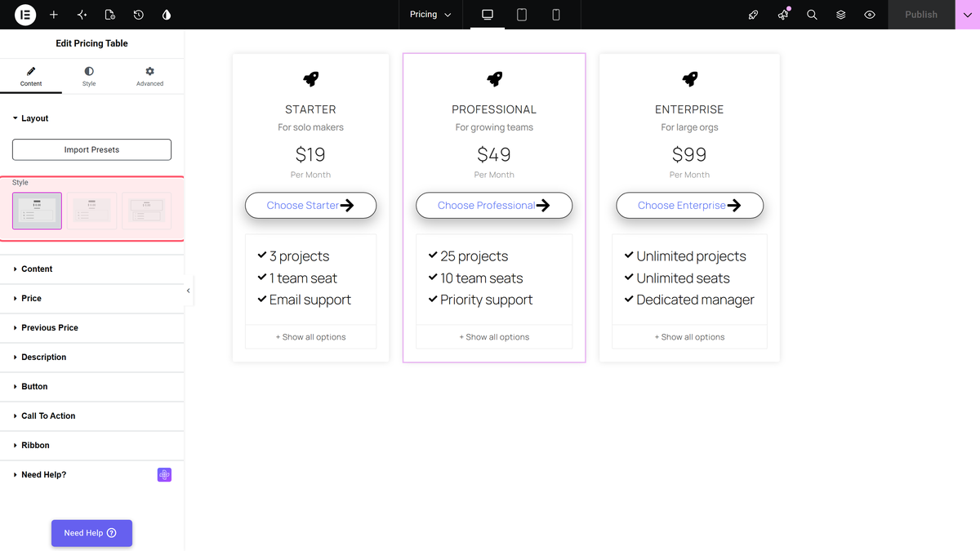Image resolution: width=980 pixels, height=551 pixels.
Task: Open the page document settings icon
Action: (110, 15)
